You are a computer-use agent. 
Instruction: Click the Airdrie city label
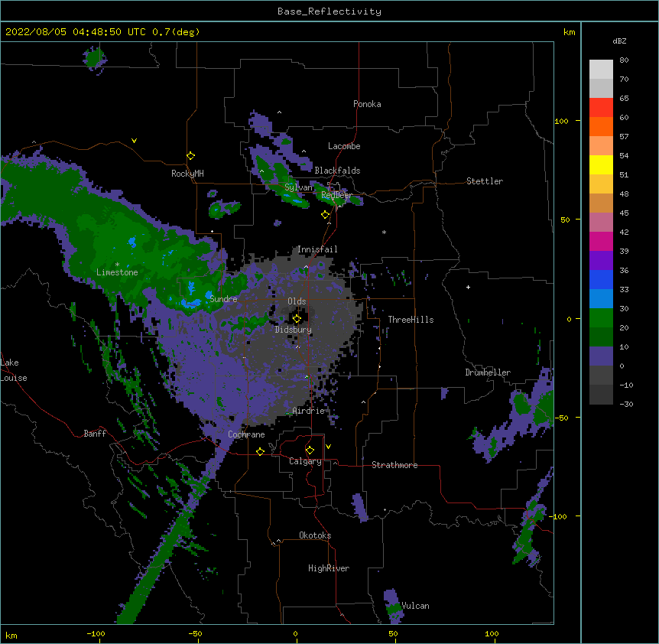click(309, 411)
